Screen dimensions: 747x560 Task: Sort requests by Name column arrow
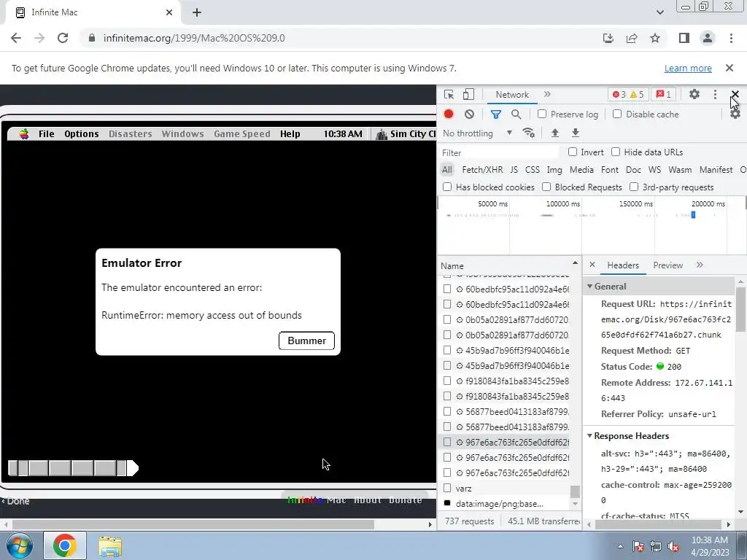click(x=575, y=262)
